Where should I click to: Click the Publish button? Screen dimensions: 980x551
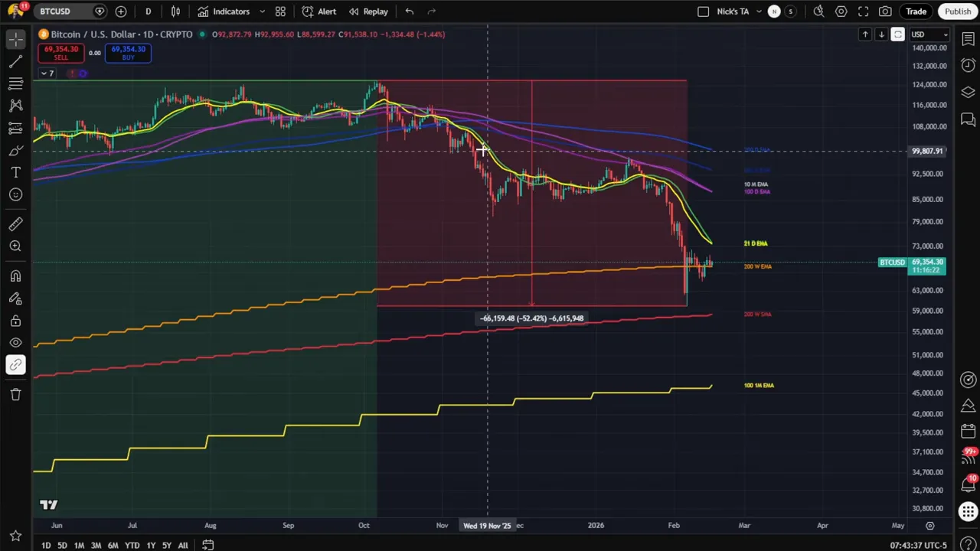[x=958, y=11]
